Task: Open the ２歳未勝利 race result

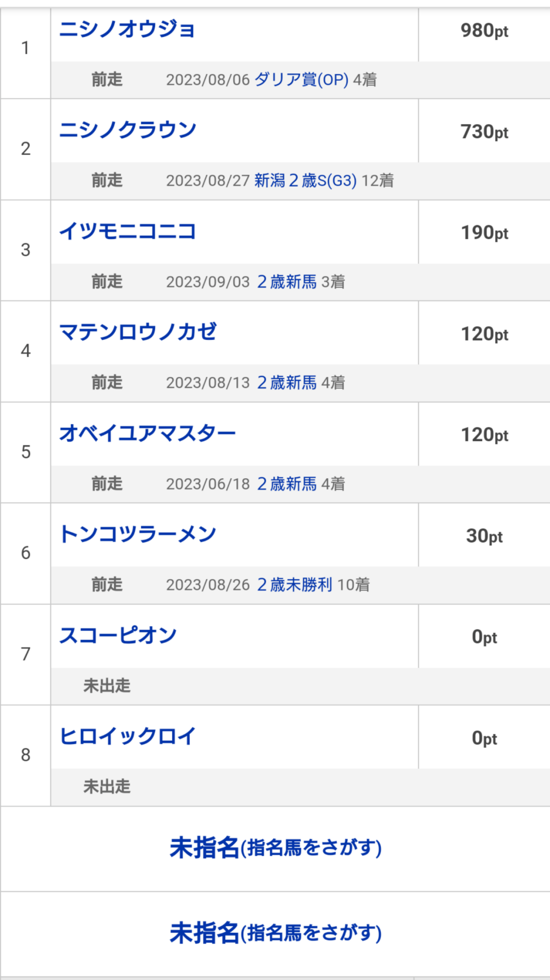Action: point(295,585)
